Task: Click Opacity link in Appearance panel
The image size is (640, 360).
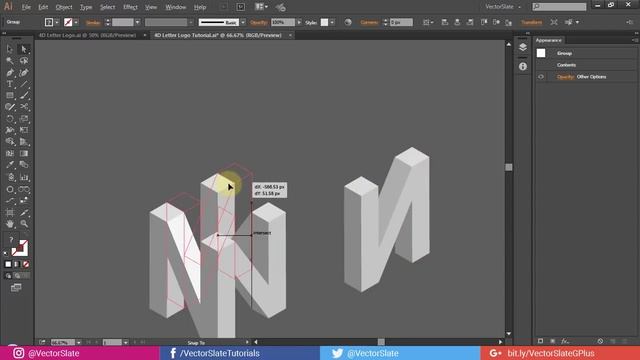Action: 565,77
